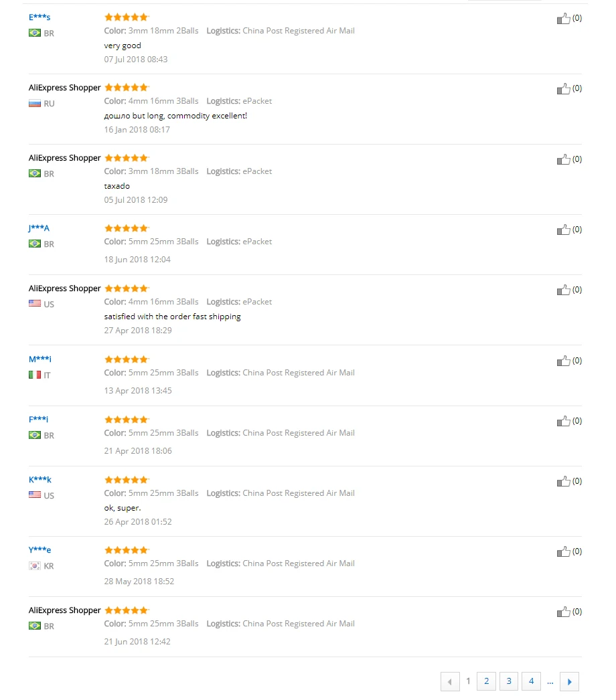Screen dimensions: 616x700
Task: Click the M***i reviewer name
Action: (x=40, y=359)
